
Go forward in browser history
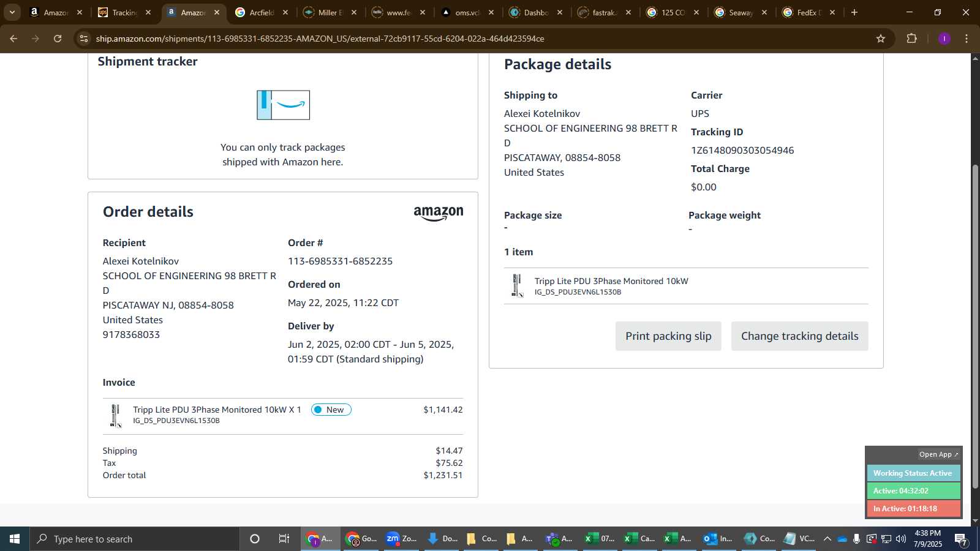36,39
